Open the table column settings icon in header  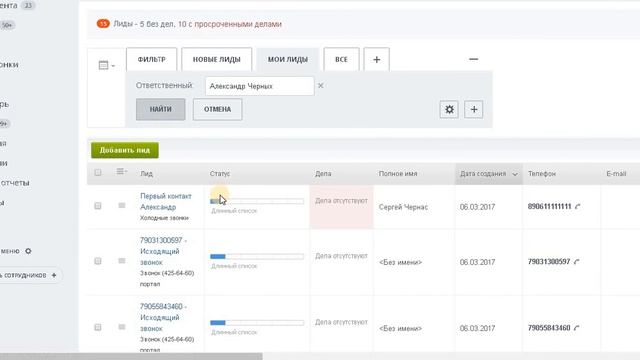[121, 172]
